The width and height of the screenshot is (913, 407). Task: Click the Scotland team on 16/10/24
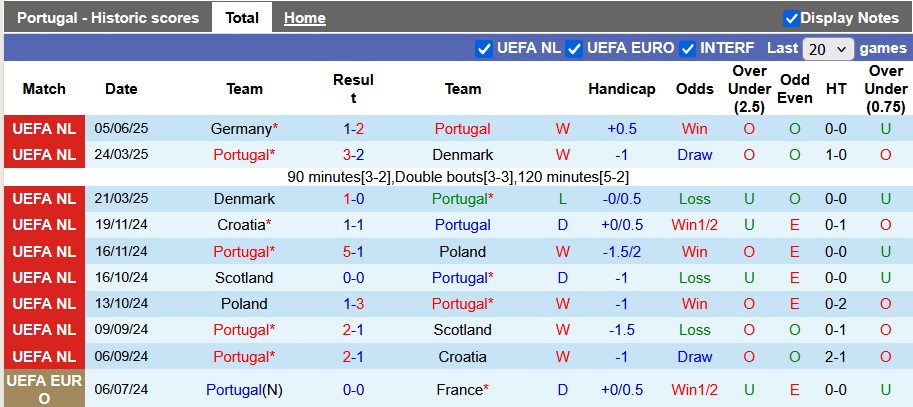(x=244, y=278)
